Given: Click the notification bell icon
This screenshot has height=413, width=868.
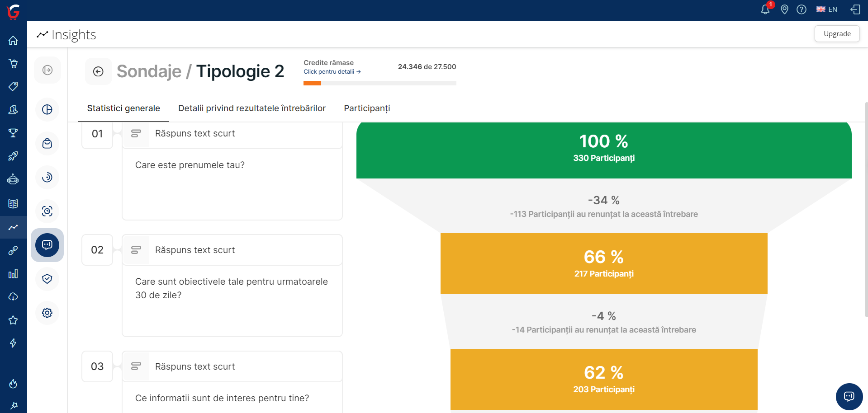Looking at the screenshot, I should (765, 9).
